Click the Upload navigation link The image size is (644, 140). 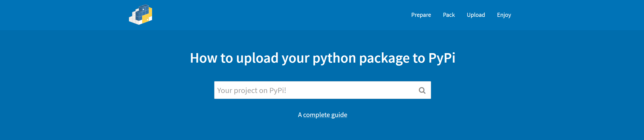click(x=476, y=15)
